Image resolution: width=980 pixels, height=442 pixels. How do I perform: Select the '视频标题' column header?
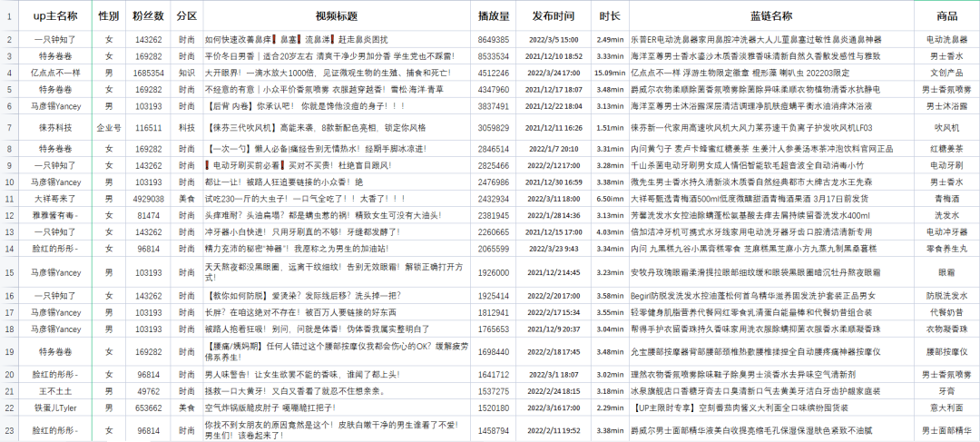pyautogui.click(x=337, y=15)
